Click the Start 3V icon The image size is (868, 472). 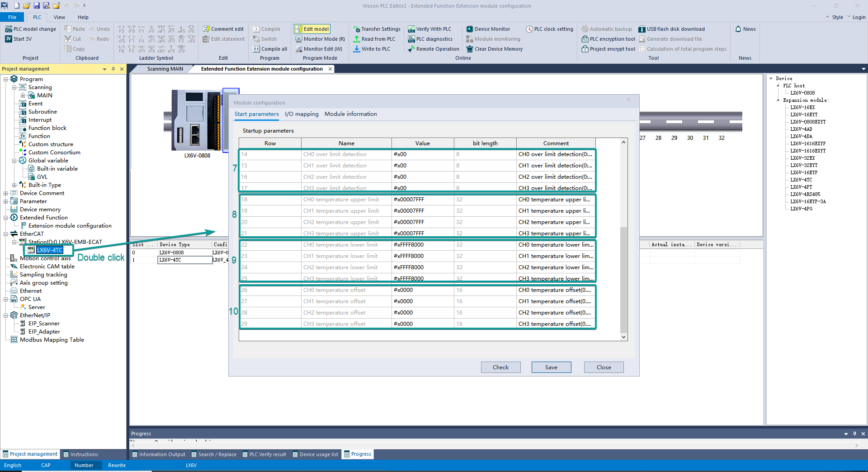coord(8,39)
